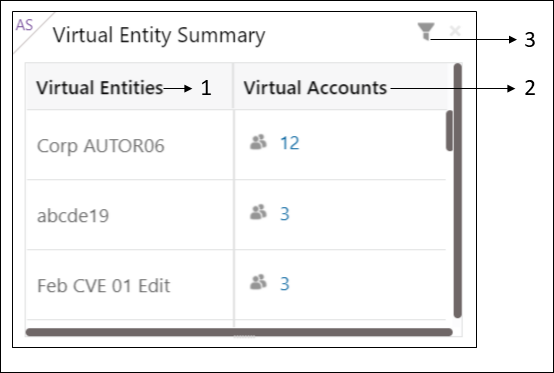Viewport: 554px width, 373px height.
Task: Click the people icon in abcde19 row
Action: 258,212
